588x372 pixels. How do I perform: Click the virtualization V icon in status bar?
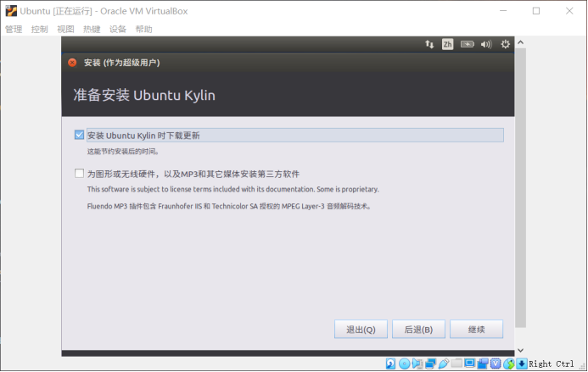(x=496, y=364)
